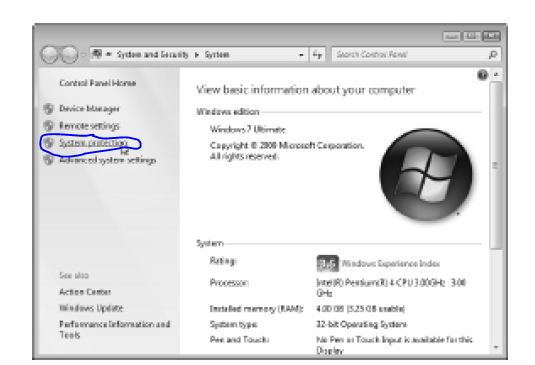Click the Copyright Microsoft Corporation text

(x=287, y=151)
